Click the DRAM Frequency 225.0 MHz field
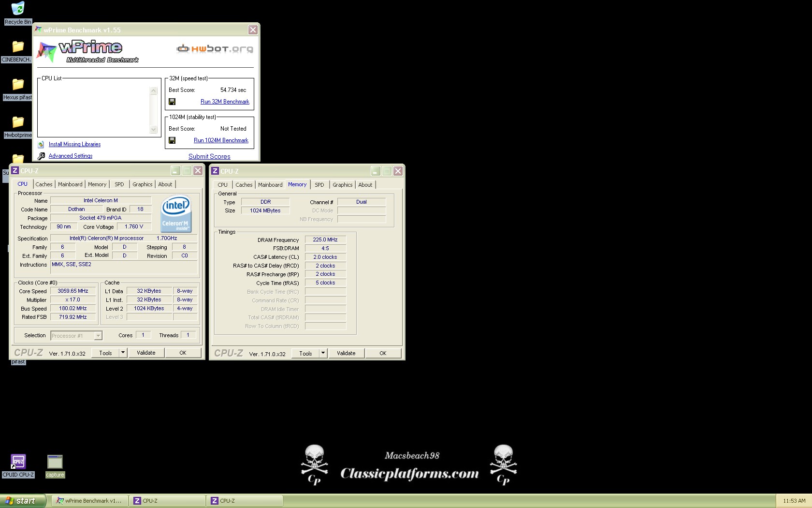812x508 pixels. 325,239
